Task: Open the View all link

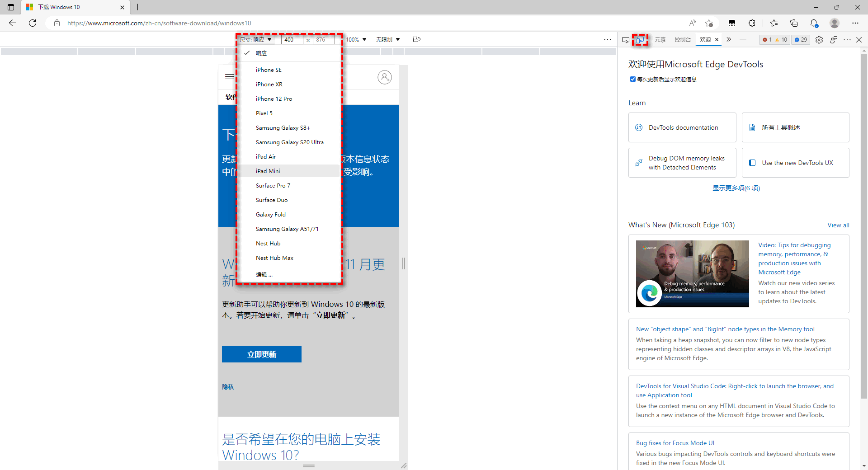Action: pyautogui.click(x=838, y=225)
